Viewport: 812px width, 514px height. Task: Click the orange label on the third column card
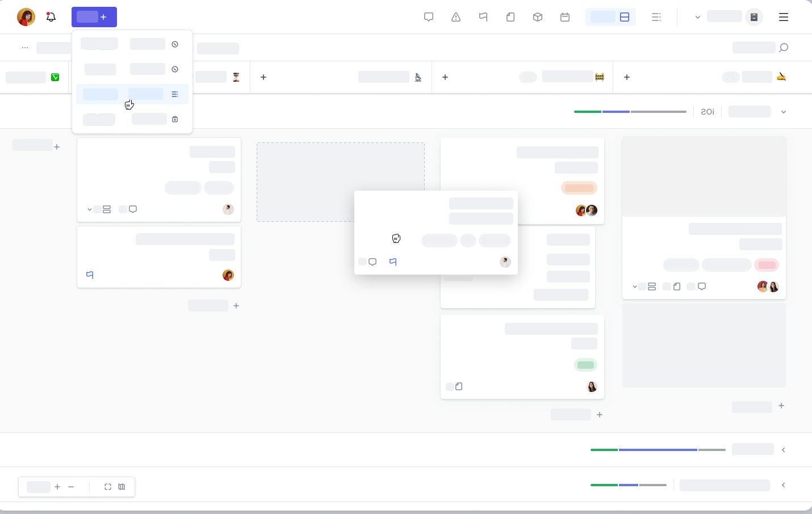579,188
